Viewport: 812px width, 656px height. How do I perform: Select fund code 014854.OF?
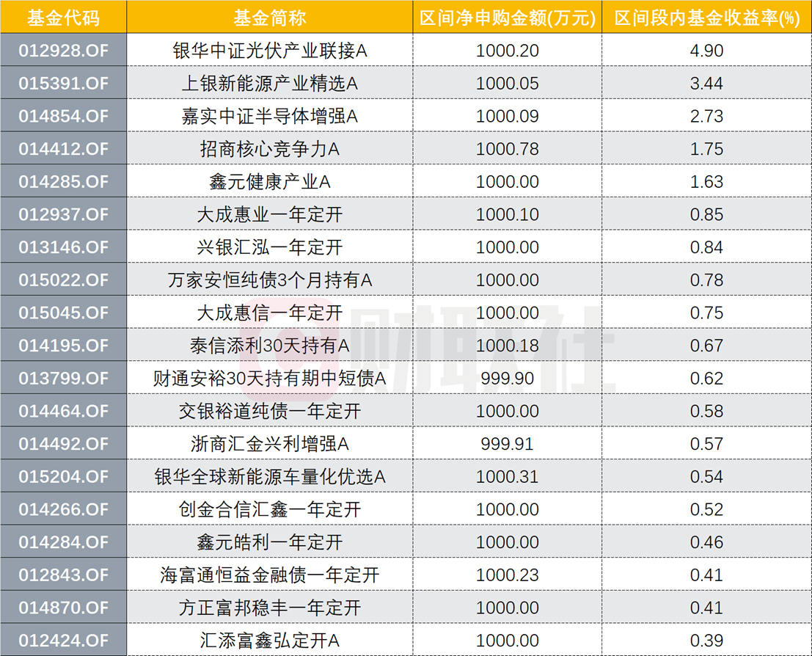[63, 116]
